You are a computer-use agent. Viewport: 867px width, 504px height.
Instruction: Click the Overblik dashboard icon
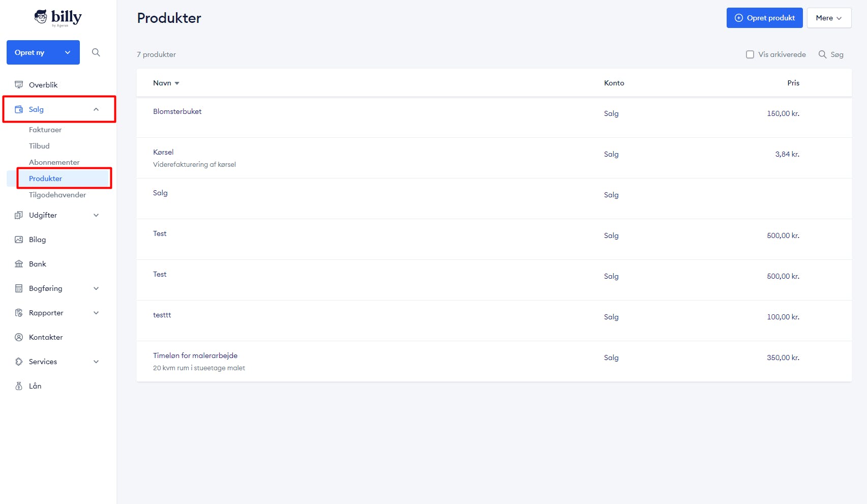(x=19, y=85)
